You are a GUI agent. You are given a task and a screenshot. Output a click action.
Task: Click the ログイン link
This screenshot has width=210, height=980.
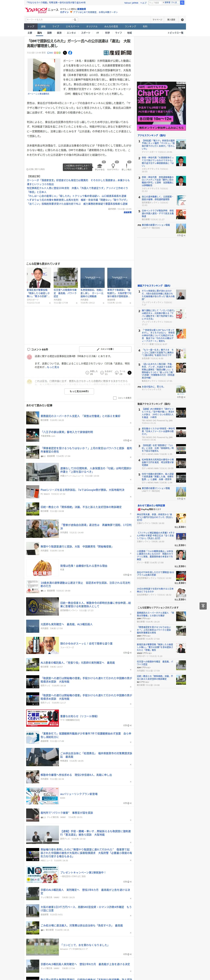click(64, 12)
